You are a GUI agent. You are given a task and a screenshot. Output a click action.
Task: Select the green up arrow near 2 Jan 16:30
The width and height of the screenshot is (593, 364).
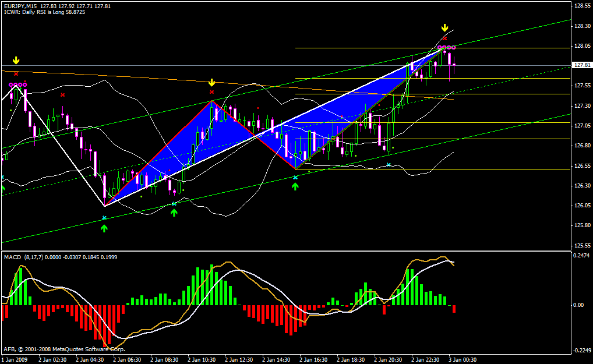click(295, 186)
